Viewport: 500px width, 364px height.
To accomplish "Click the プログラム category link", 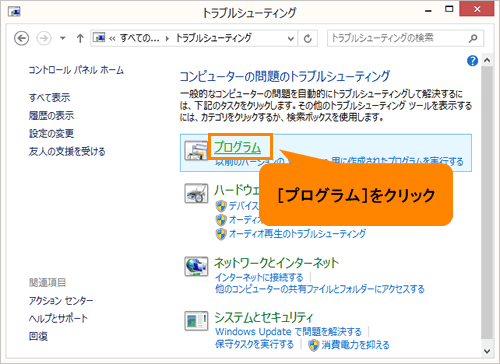I will (237, 147).
